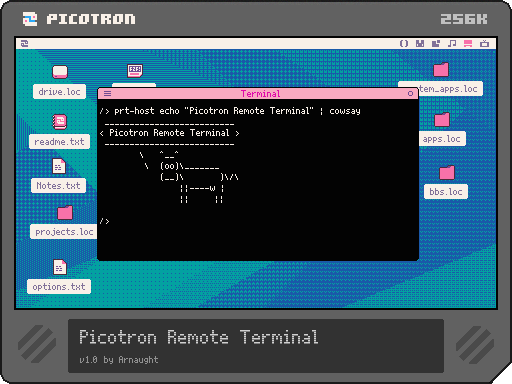Open the apps.loc folder
Screen dimensions: 512x384
tap(442, 119)
